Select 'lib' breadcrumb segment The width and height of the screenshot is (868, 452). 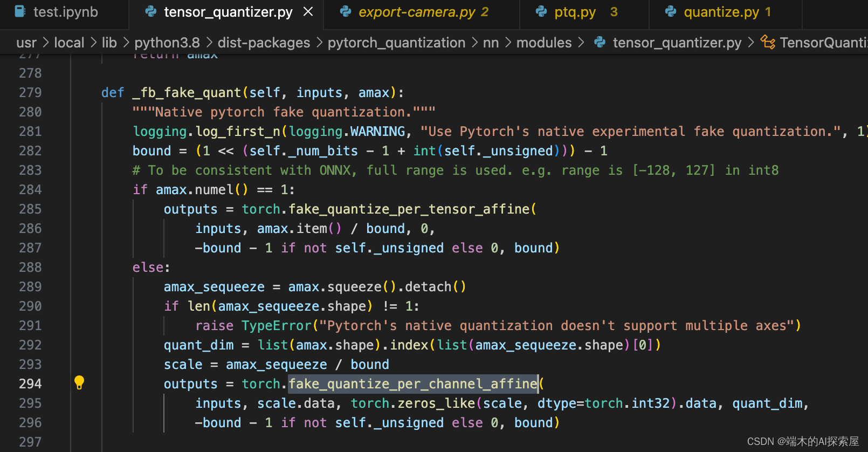[x=109, y=43]
